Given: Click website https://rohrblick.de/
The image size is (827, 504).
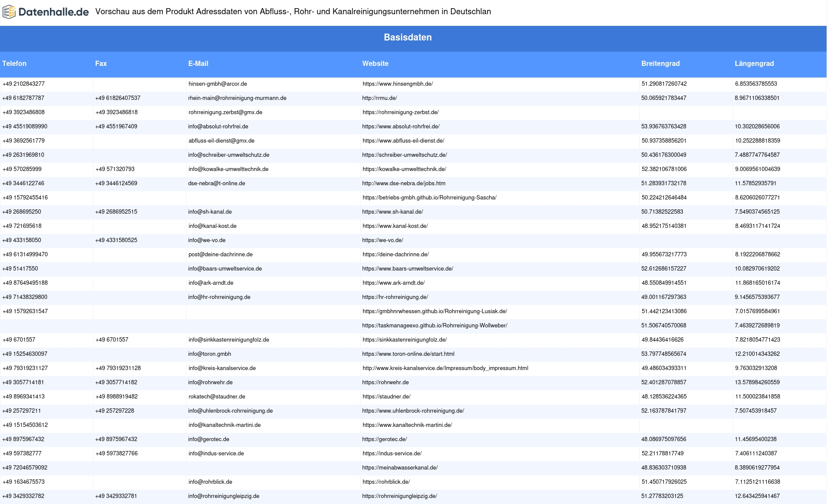Looking at the screenshot, I should tap(386, 482).
